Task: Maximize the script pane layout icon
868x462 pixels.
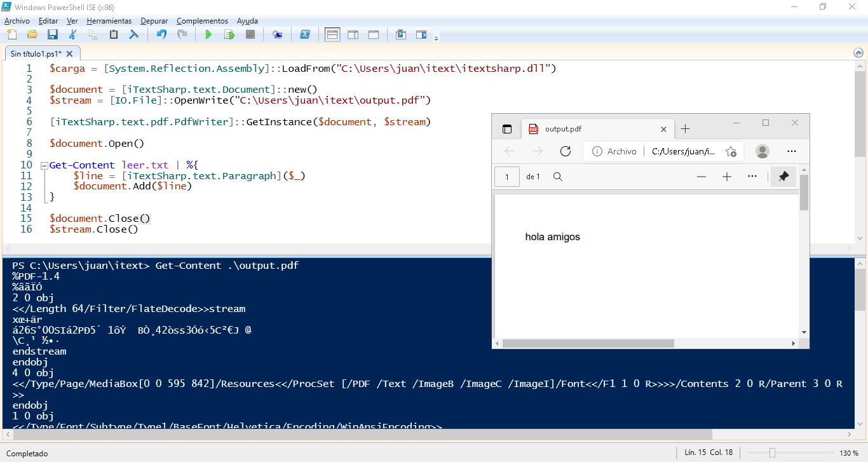Action: (x=374, y=35)
